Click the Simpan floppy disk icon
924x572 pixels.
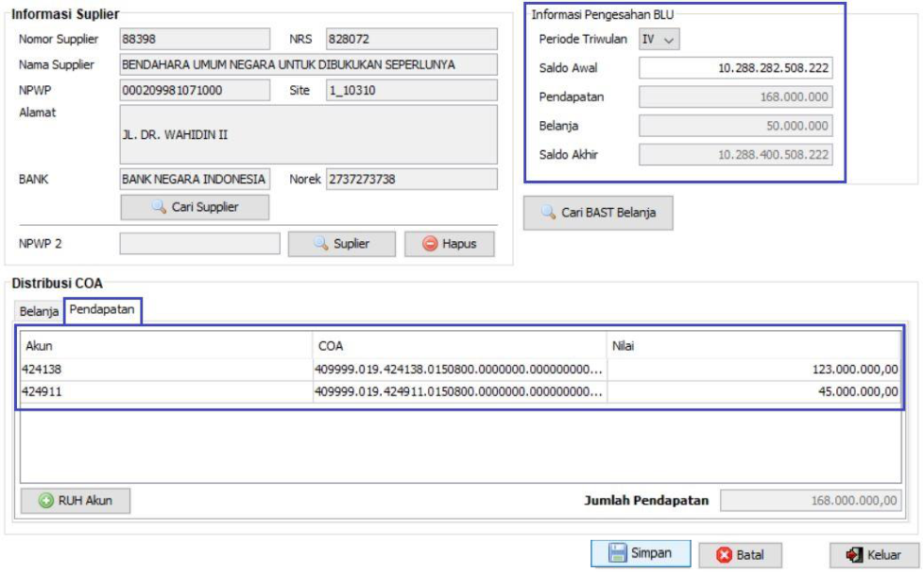[618, 554]
